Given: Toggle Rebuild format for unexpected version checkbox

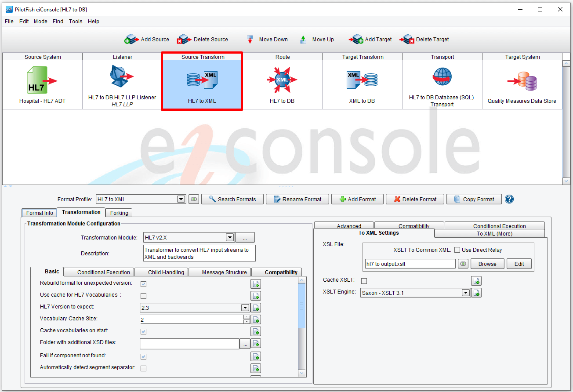Looking at the screenshot, I should 143,284.
